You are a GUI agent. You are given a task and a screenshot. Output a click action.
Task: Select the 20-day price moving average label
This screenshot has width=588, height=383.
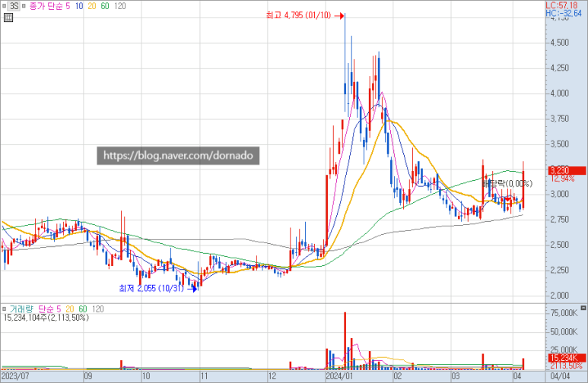pos(92,6)
